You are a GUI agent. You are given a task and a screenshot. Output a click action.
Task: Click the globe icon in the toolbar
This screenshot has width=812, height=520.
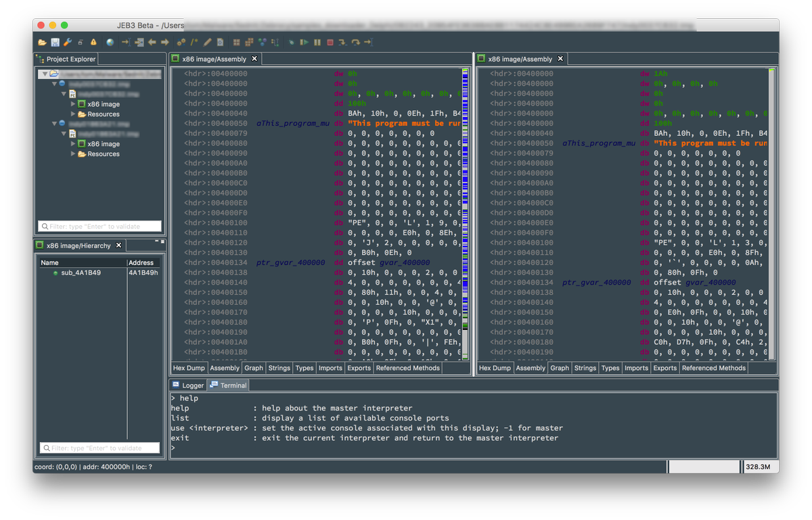coord(110,42)
